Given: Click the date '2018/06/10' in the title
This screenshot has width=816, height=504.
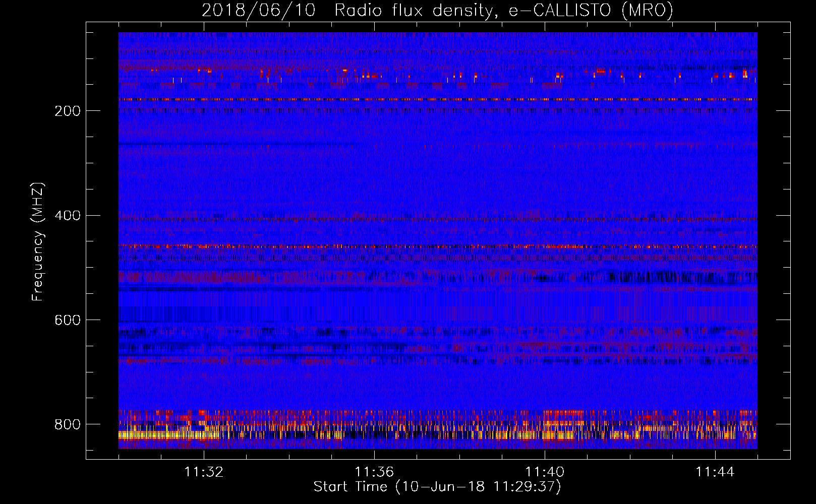Looking at the screenshot, I should 259,10.
